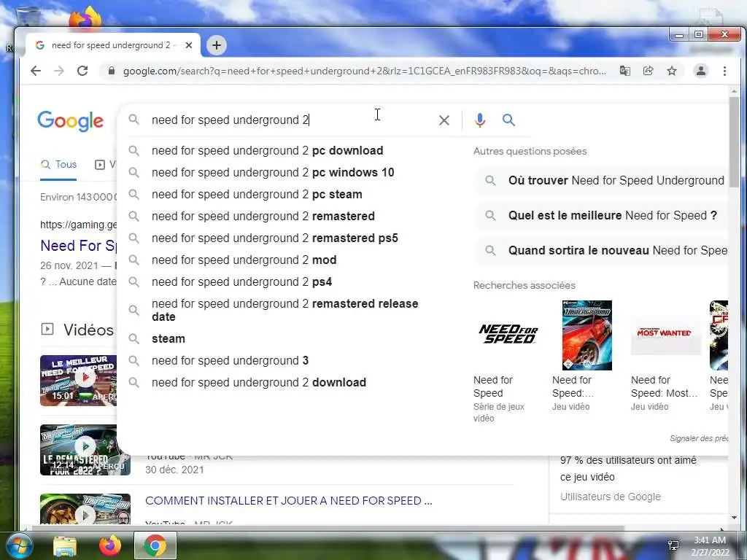Click the network tray icon
Viewport: 747px width, 560px height.
tap(673, 545)
